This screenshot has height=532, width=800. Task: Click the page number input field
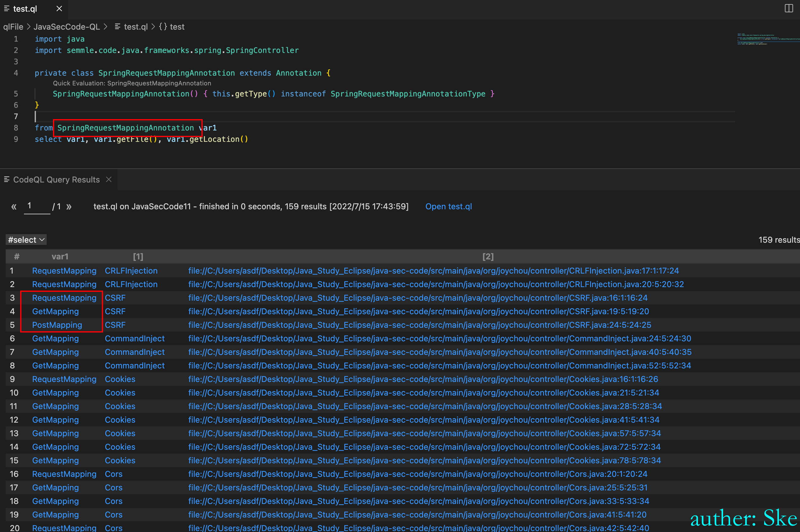coord(37,206)
